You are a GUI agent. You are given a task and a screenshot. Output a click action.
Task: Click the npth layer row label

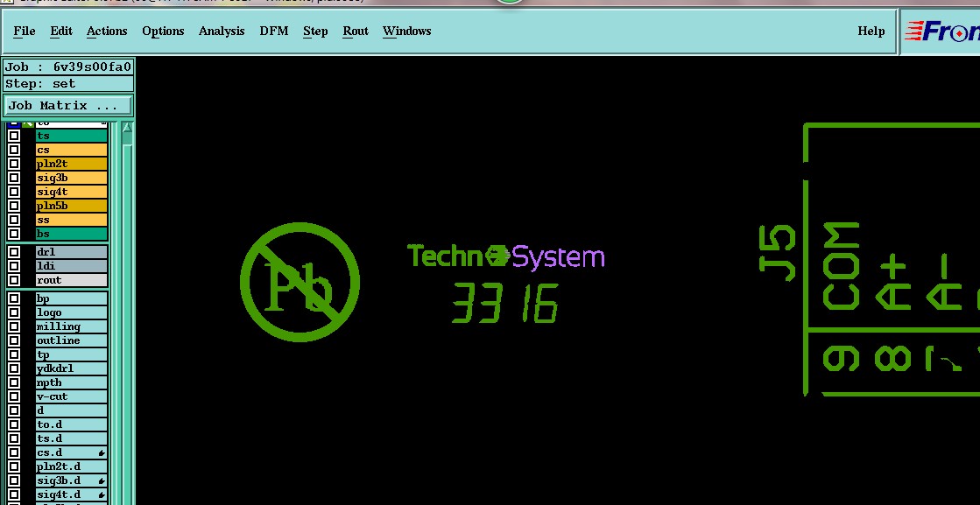(x=71, y=383)
